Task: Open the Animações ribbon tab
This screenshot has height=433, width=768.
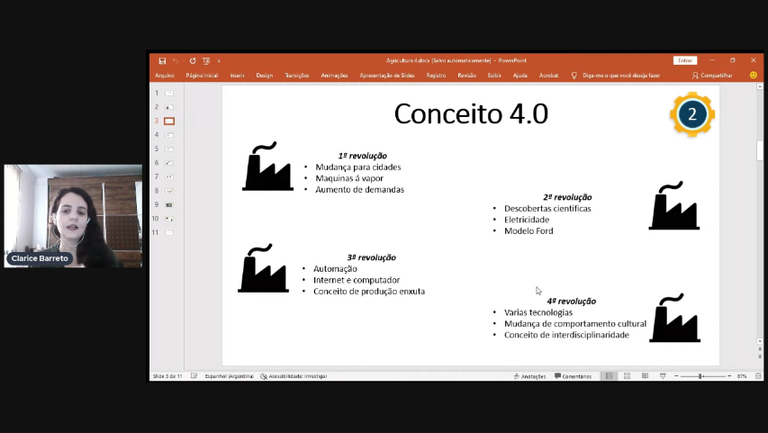Action: pos(334,75)
